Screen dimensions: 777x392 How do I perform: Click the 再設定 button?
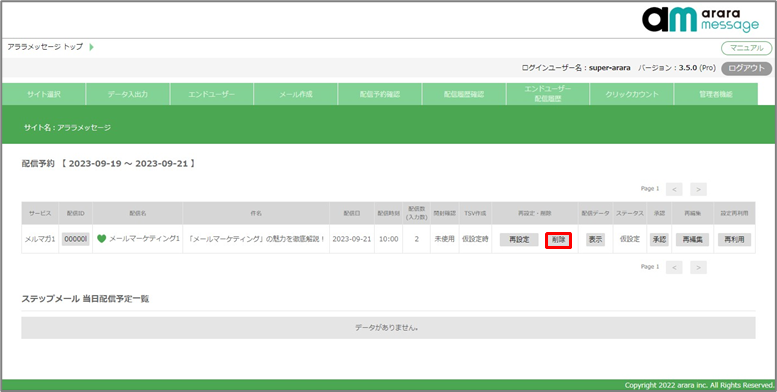click(x=519, y=240)
